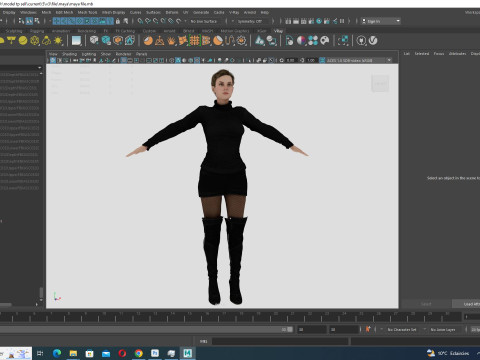The width and height of the screenshot is (480, 360).
Task: Click the power plug circle shelf icon
Action: click(x=361, y=41)
